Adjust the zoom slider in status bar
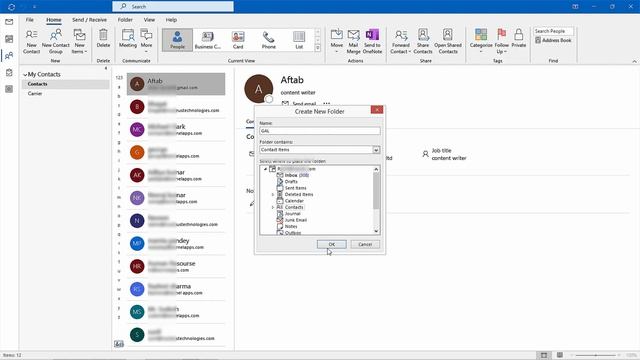The image size is (640, 360). [596, 355]
